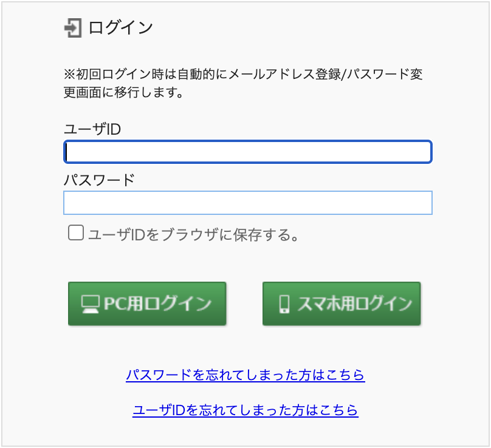Click the notice line 更画面に移行します。

point(124,93)
